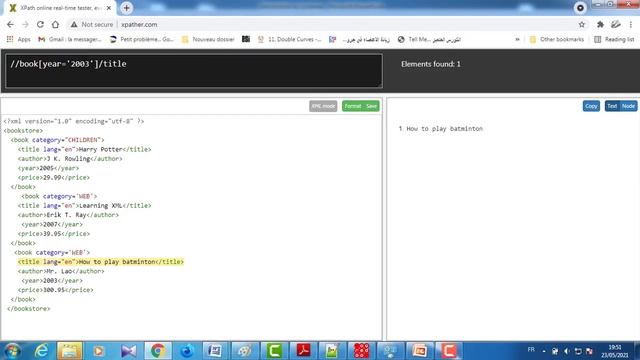The width and height of the screenshot is (640, 360).
Task: Select the XPath online real-time tester tab
Action: 60,8
